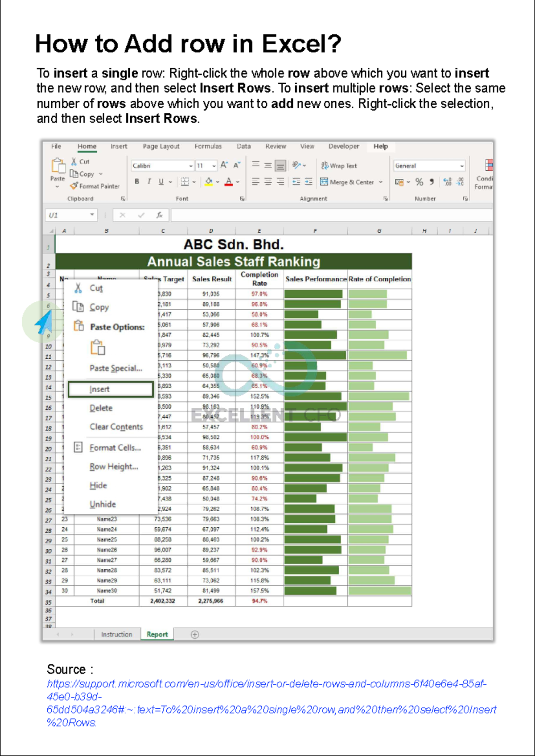The height and width of the screenshot is (756, 535).
Task: Click Align Right icon
Action: 280,182
